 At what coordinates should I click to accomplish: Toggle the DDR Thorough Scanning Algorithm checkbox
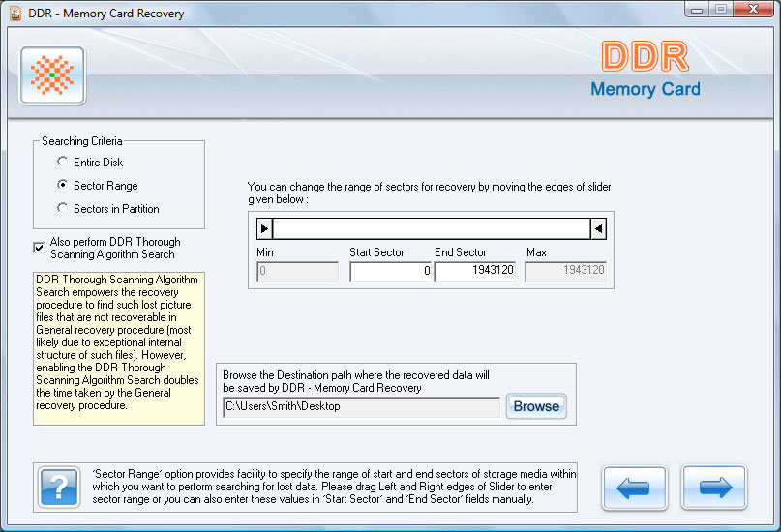(39, 248)
